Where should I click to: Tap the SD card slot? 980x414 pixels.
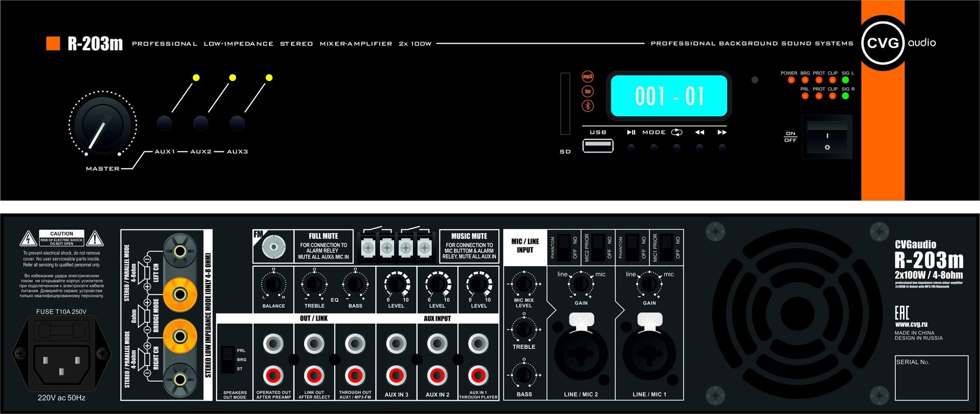(x=565, y=103)
